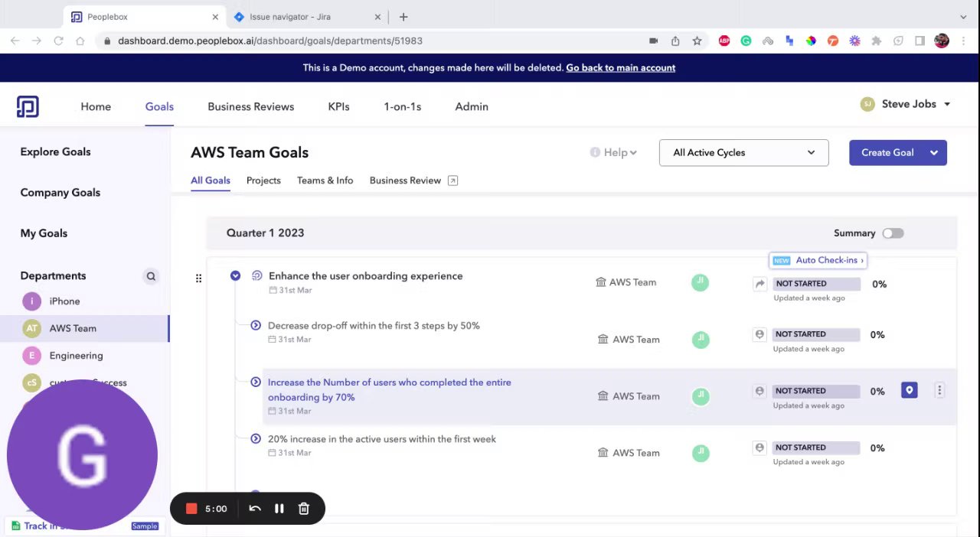This screenshot has height=537, width=980.
Task: Click progress bar on Enhance onboarding row
Action: [x=816, y=284]
